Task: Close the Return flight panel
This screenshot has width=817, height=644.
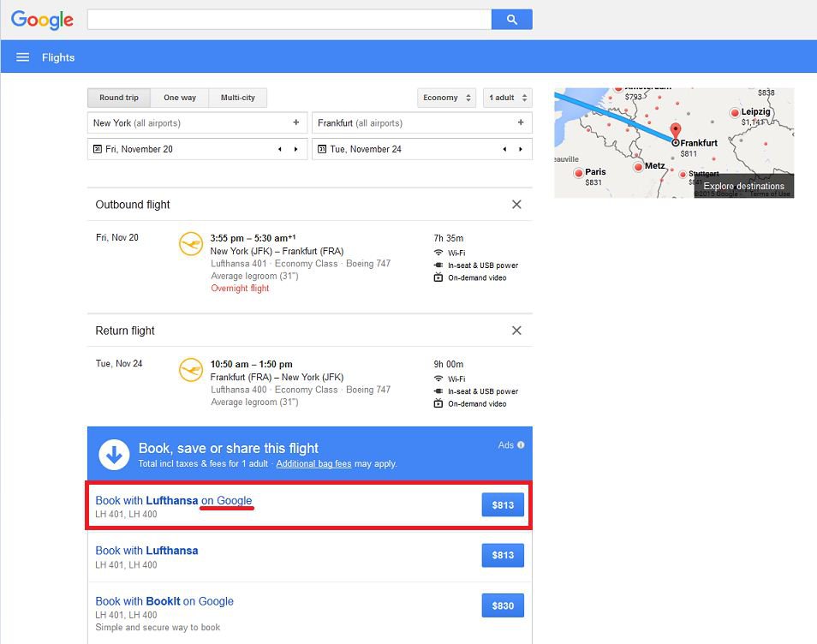Action: [x=516, y=331]
